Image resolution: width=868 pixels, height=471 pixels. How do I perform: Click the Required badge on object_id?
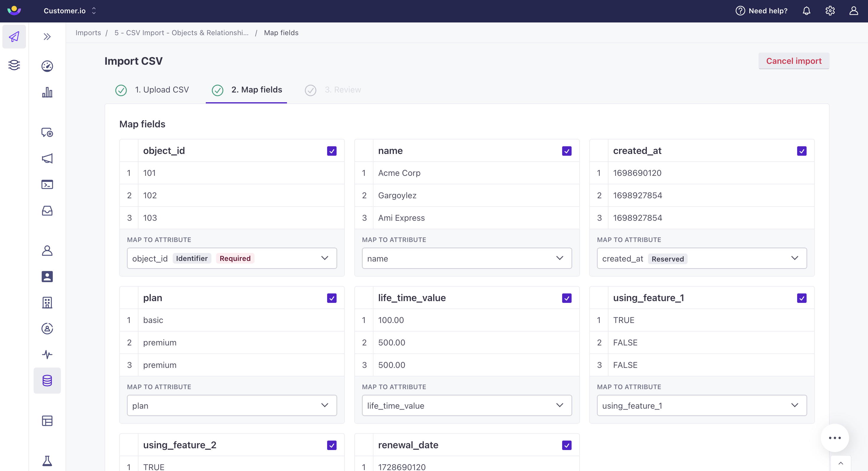click(x=235, y=258)
